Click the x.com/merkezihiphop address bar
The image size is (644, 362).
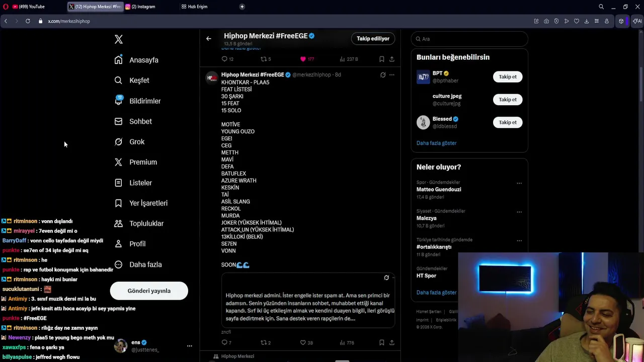[69, 21]
